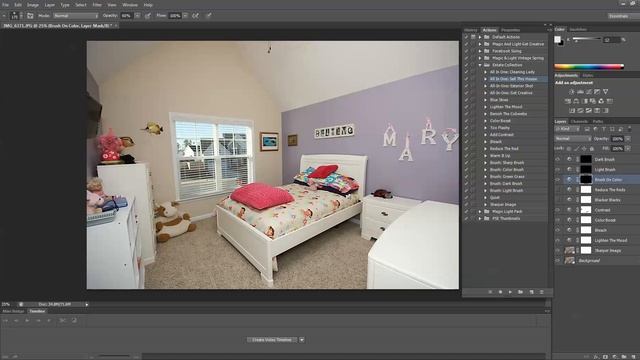Click the foreground color swatch
The height and width of the screenshot is (360, 640).
point(557,39)
